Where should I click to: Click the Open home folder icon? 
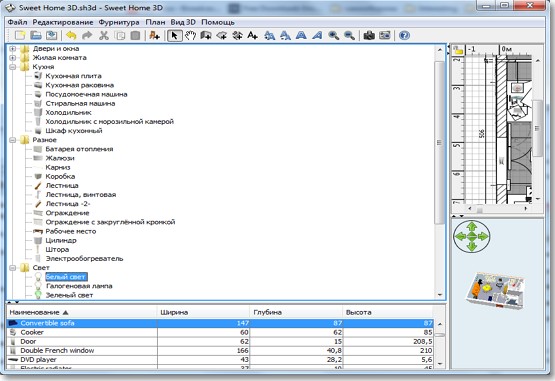36,35
